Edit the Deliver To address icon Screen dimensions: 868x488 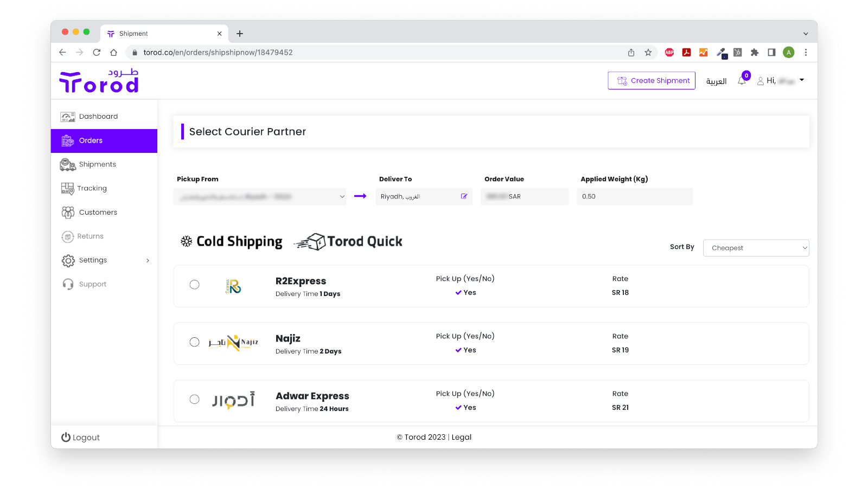pyautogui.click(x=464, y=196)
